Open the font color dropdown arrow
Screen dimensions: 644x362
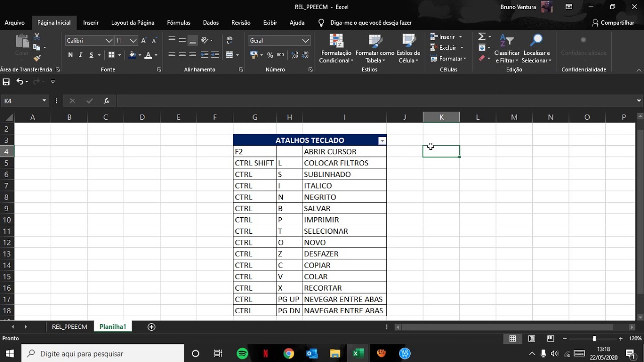(156, 55)
